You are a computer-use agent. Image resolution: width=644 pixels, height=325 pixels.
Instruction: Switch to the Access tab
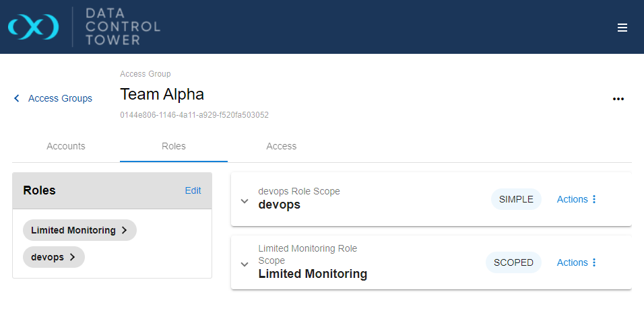tap(281, 146)
